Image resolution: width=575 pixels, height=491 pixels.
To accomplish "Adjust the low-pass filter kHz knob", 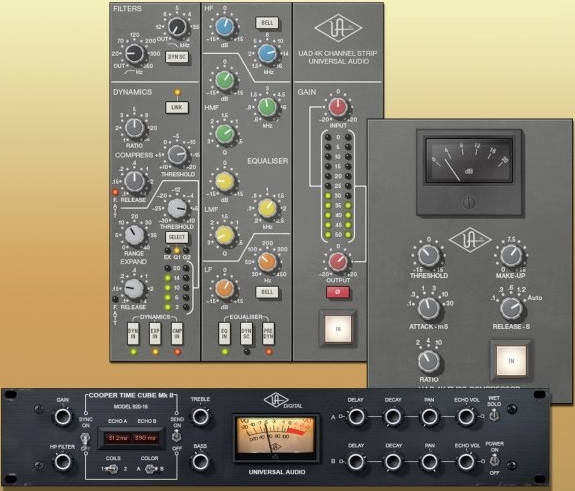I will pos(177,26).
